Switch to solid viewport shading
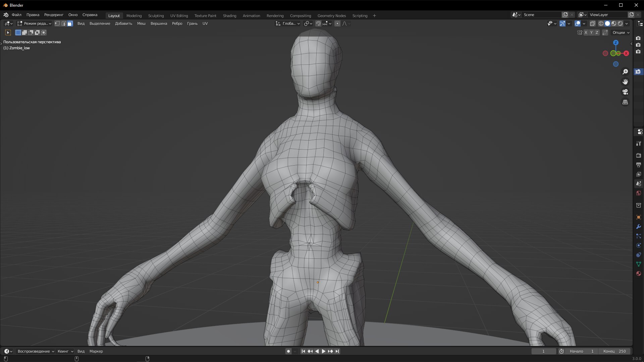This screenshot has height=362, width=644. pyautogui.click(x=607, y=23)
